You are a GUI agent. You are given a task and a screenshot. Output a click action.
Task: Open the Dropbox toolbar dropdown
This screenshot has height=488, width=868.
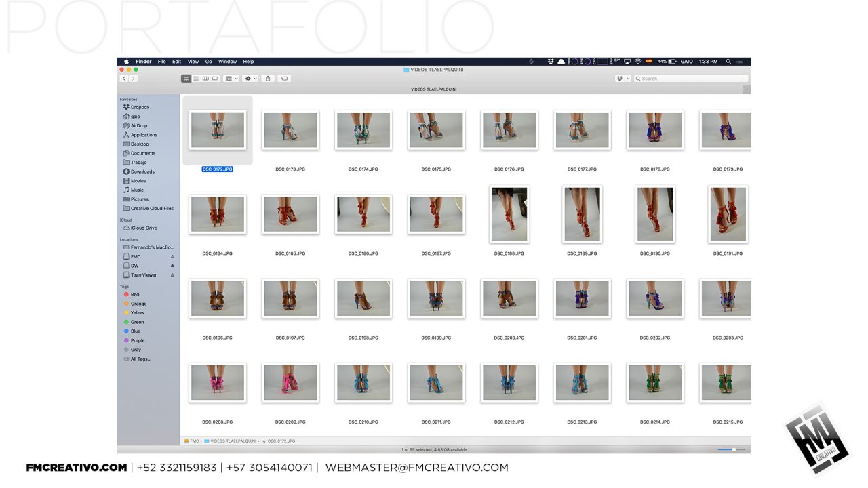pyautogui.click(x=623, y=79)
